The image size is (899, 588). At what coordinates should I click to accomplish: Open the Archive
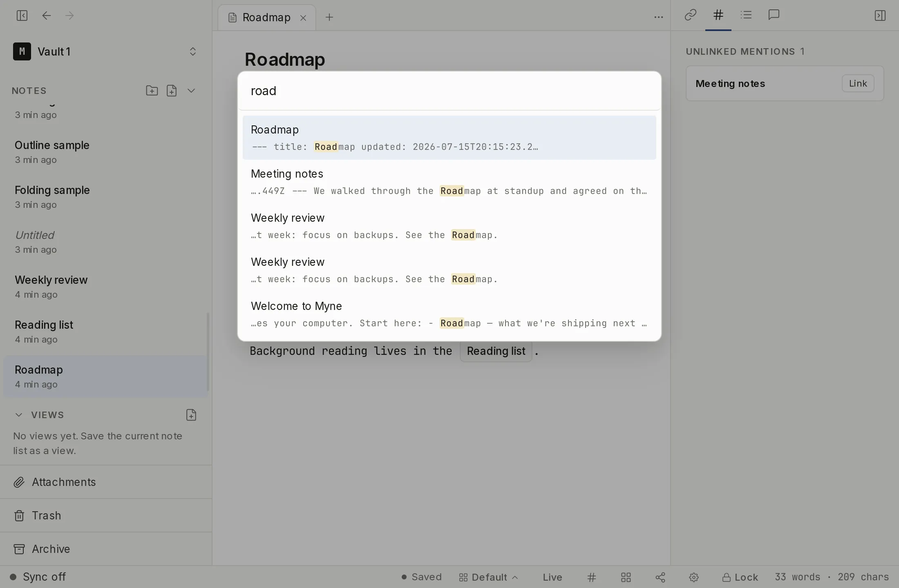coord(106,549)
